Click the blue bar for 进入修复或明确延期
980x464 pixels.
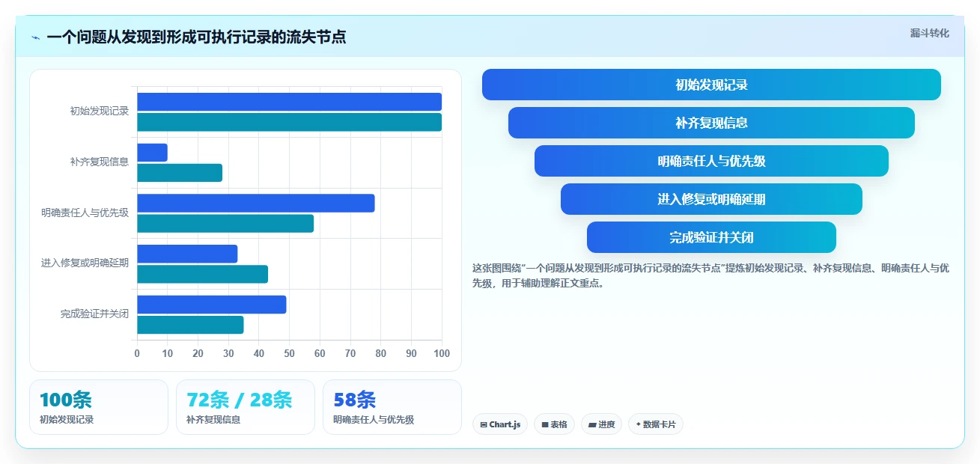(187, 254)
